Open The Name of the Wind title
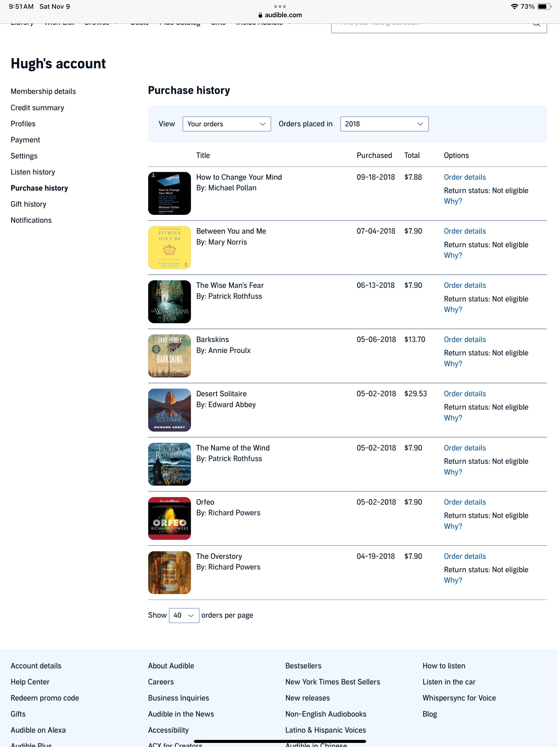The image size is (560, 747). pyautogui.click(x=233, y=448)
